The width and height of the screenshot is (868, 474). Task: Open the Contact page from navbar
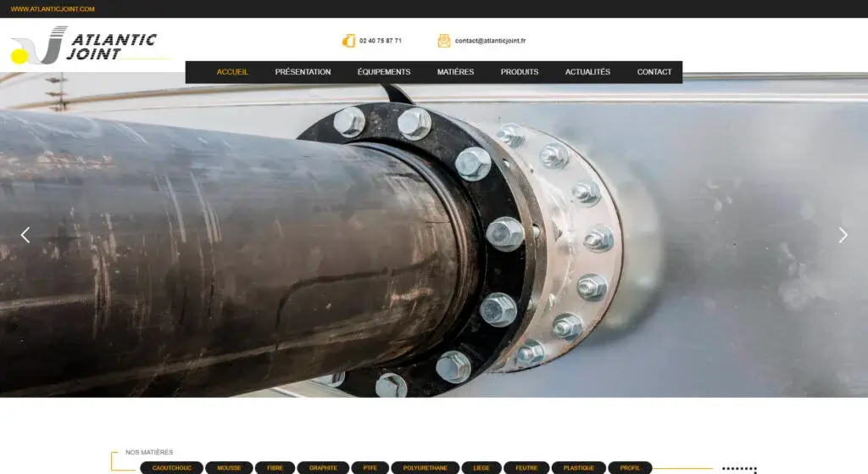[654, 72]
